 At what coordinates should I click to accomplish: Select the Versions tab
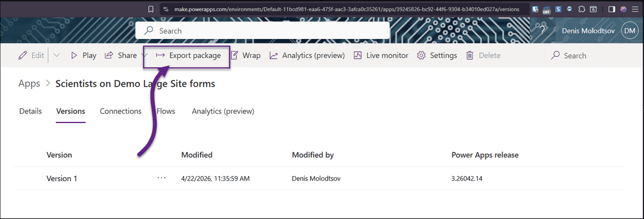pyautogui.click(x=71, y=111)
